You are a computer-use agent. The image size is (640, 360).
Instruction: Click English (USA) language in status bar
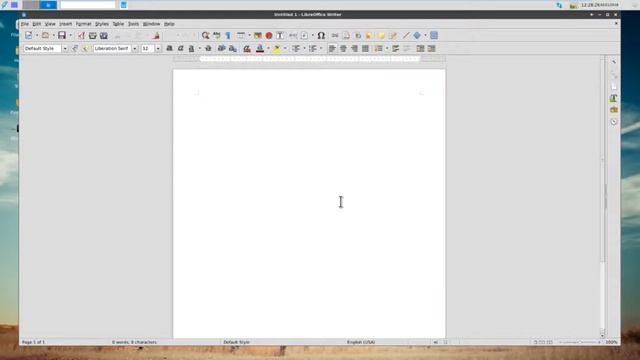pos(361,342)
